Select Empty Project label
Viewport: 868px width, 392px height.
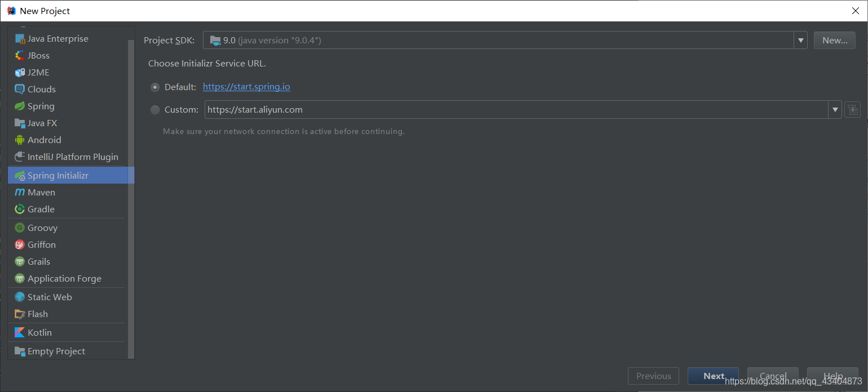click(56, 351)
